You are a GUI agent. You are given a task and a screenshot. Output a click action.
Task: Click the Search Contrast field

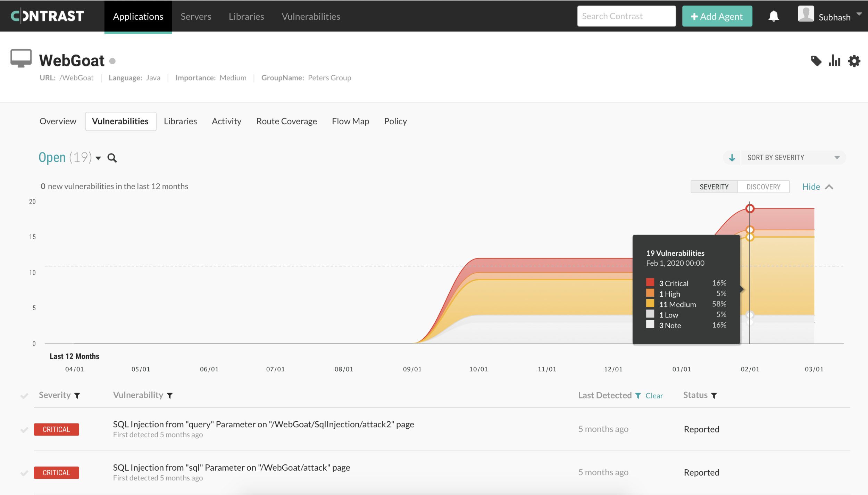point(626,16)
